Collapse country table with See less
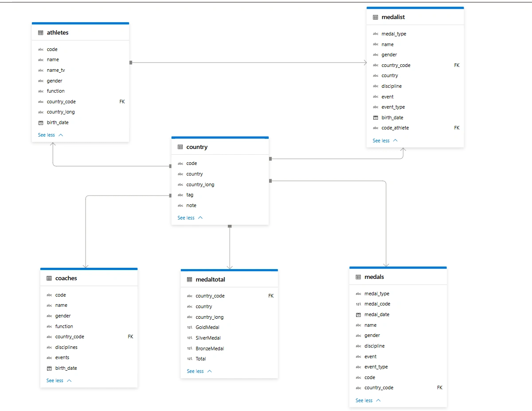The width and height of the screenshot is (532, 411). [190, 218]
